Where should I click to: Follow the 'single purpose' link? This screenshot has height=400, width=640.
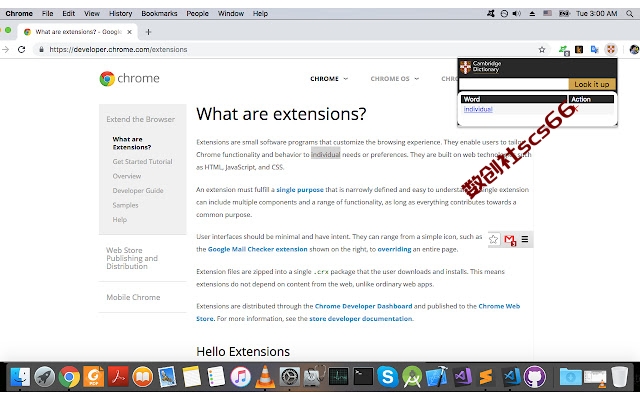[x=300, y=190]
